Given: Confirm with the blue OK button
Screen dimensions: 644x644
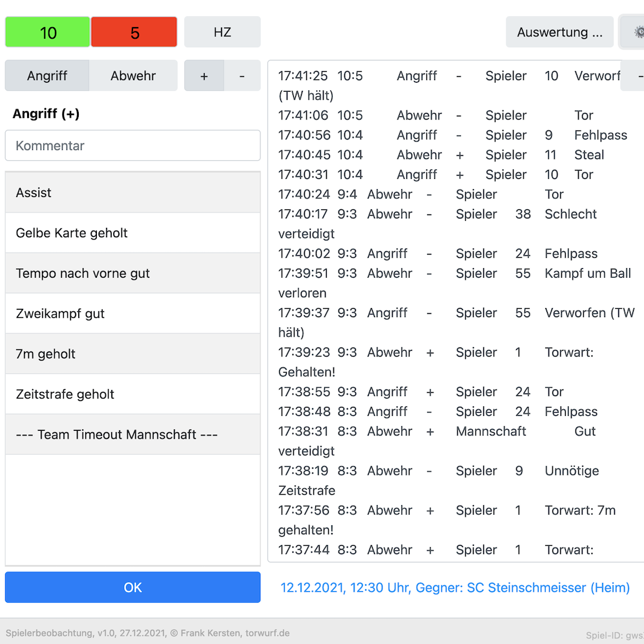Looking at the screenshot, I should coord(132,587).
